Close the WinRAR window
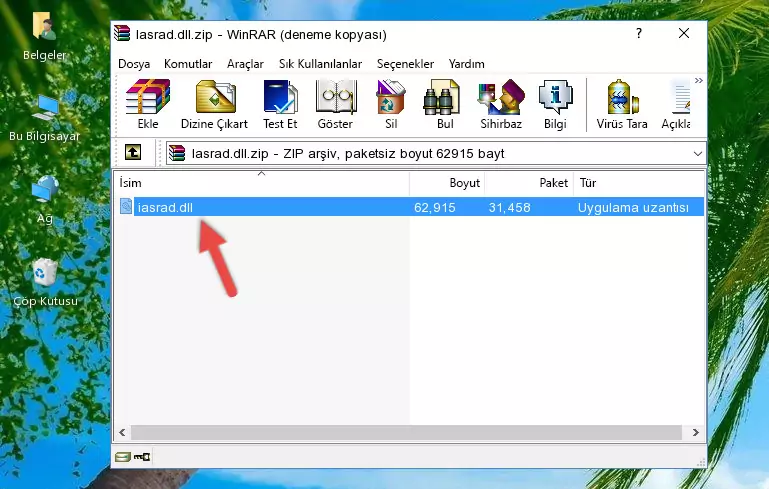The image size is (769, 489). coord(684,33)
